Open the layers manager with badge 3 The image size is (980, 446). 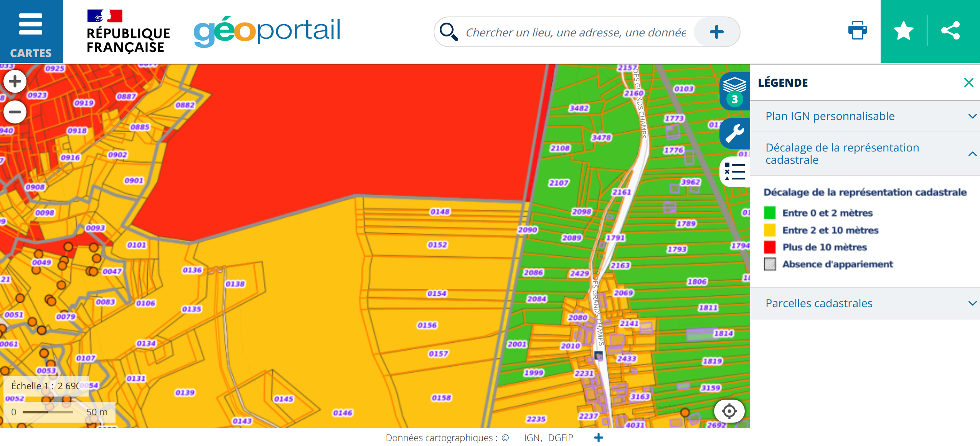(x=734, y=91)
